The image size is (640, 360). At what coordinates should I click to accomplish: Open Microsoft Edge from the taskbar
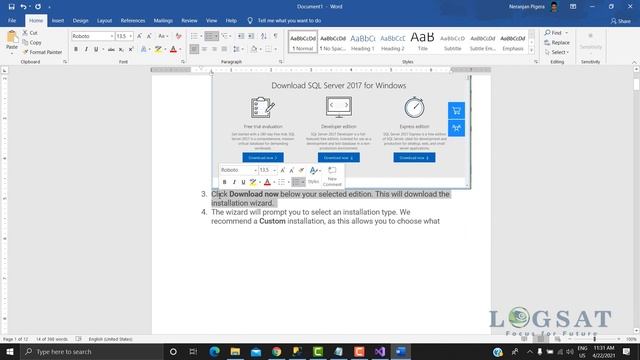[215, 351]
